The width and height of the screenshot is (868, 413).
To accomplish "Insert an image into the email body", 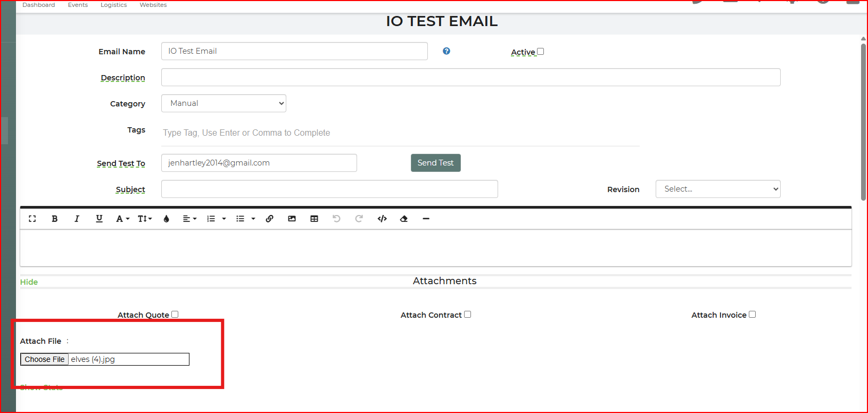I will (292, 219).
